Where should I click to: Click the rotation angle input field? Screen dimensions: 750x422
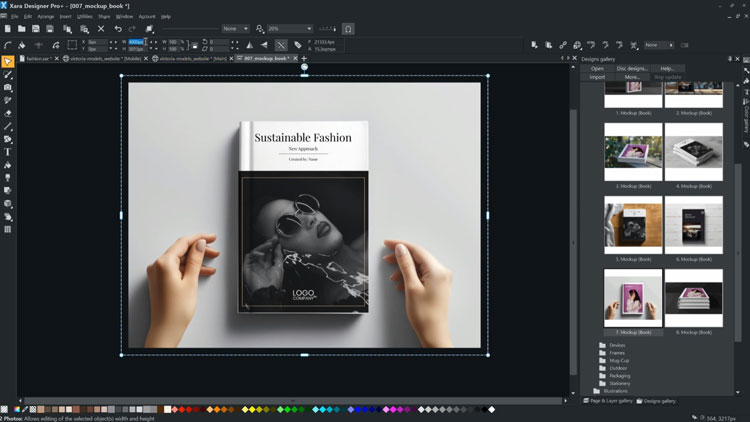pos(219,42)
